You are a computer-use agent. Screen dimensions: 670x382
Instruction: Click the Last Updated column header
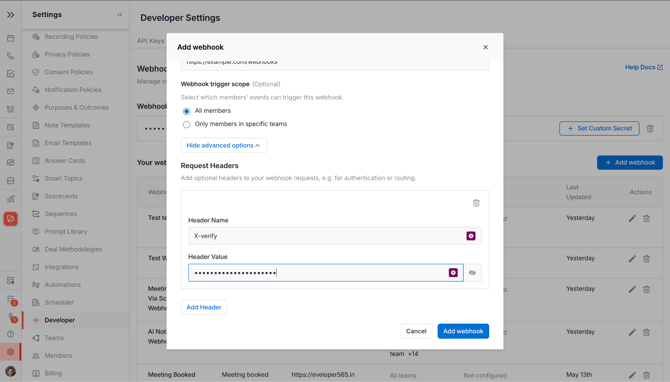click(x=579, y=192)
